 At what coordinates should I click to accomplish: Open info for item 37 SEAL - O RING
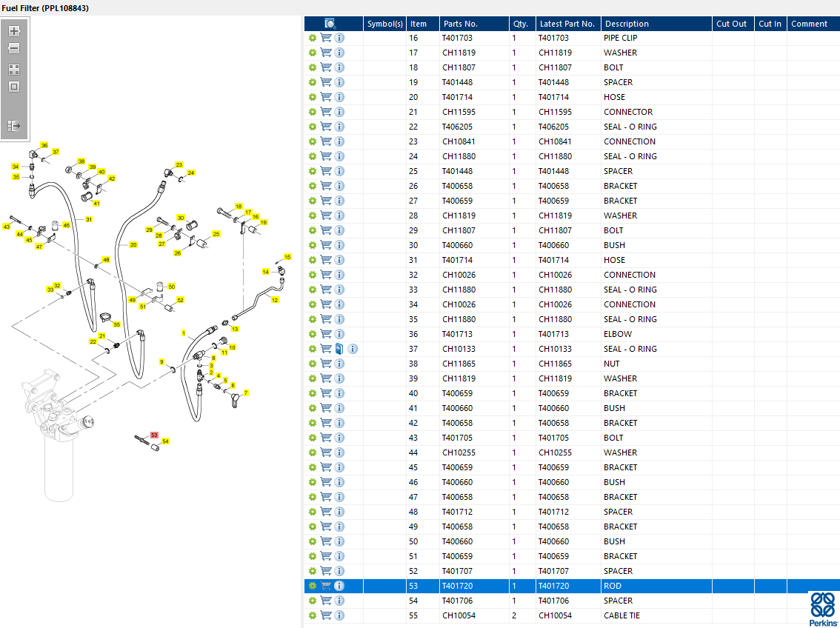pos(353,349)
